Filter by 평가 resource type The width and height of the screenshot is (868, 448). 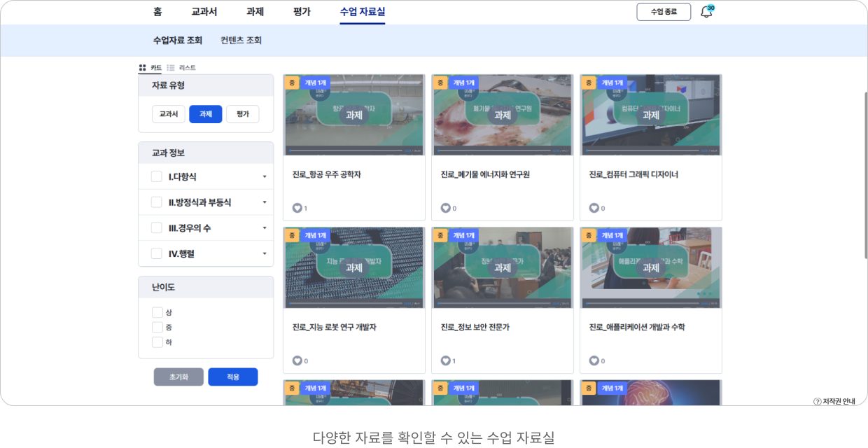[x=243, y=114]
